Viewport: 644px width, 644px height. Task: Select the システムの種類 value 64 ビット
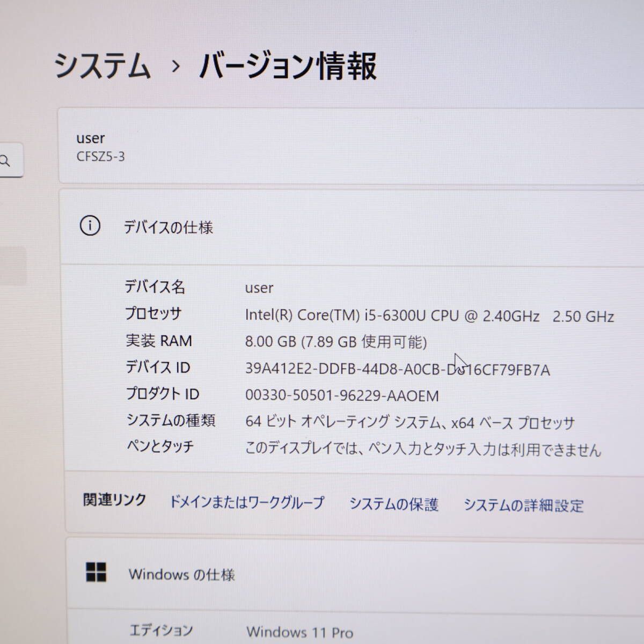pos(410,422)
